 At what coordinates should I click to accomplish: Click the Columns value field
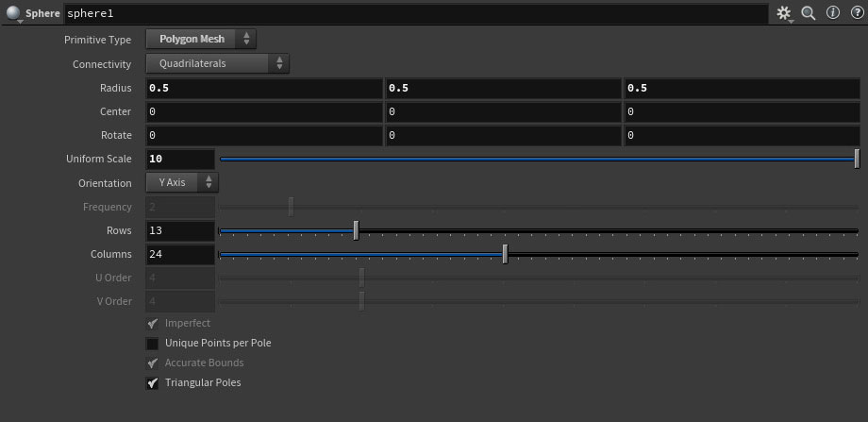tap(180, 255)
